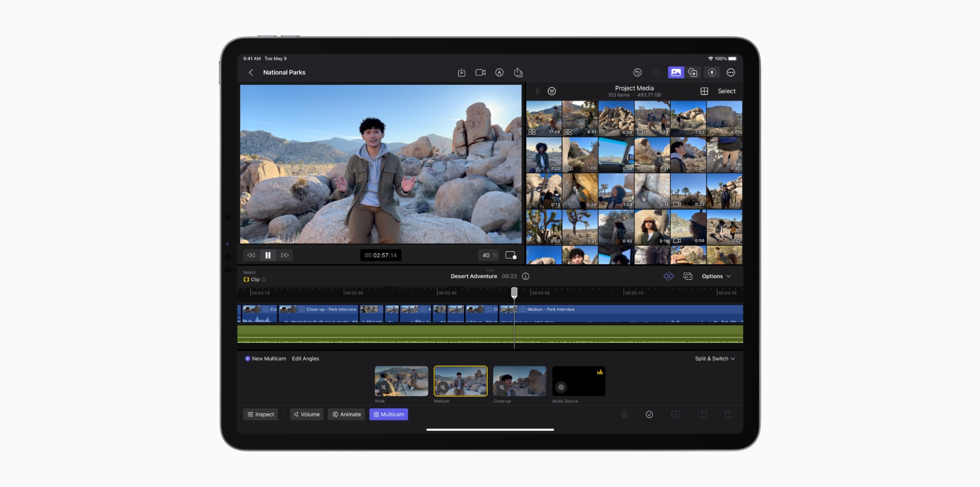Screen dimensions: 980x487
Task: Tap the iPad home indicator bar
Action: 490,430
